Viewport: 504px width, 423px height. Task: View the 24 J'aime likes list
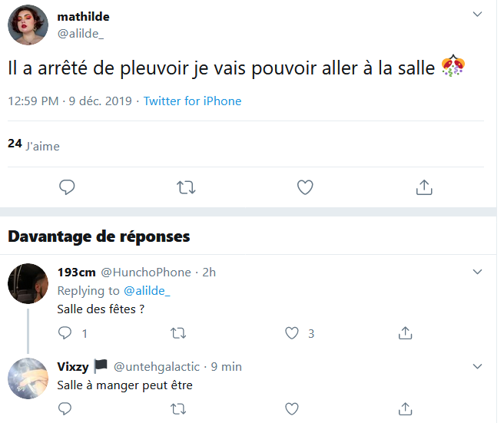point(33,145)
